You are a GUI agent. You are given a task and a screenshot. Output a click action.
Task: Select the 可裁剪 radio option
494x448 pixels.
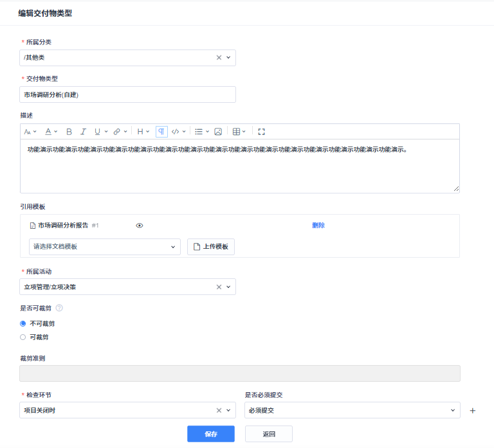point(23,337)
